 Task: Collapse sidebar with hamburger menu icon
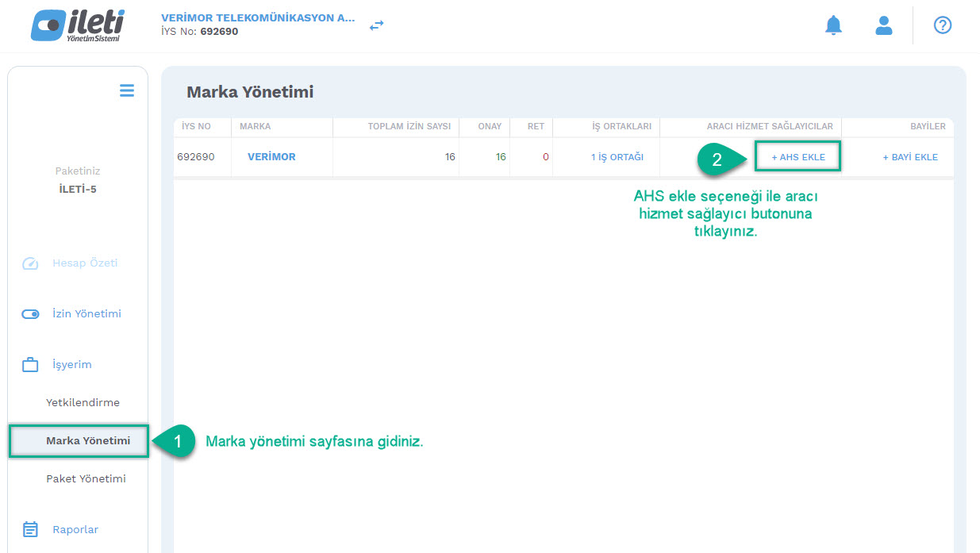click(x=127, y=90)
